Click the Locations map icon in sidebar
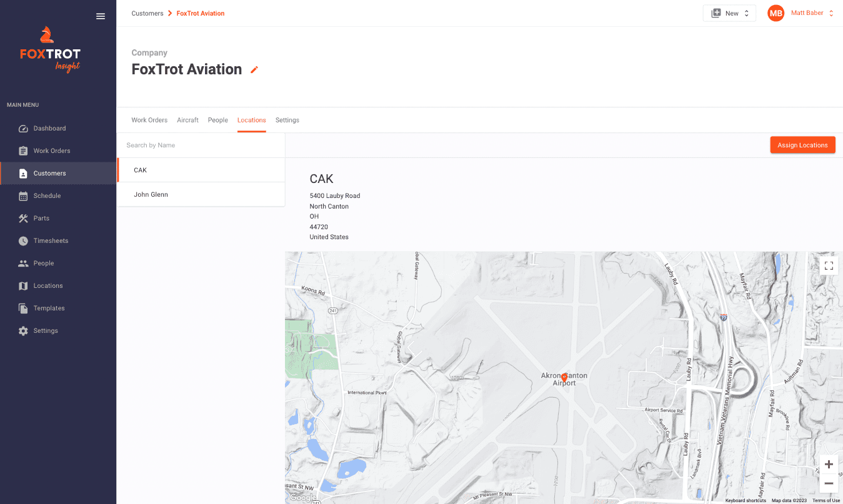 click(23, 286)
